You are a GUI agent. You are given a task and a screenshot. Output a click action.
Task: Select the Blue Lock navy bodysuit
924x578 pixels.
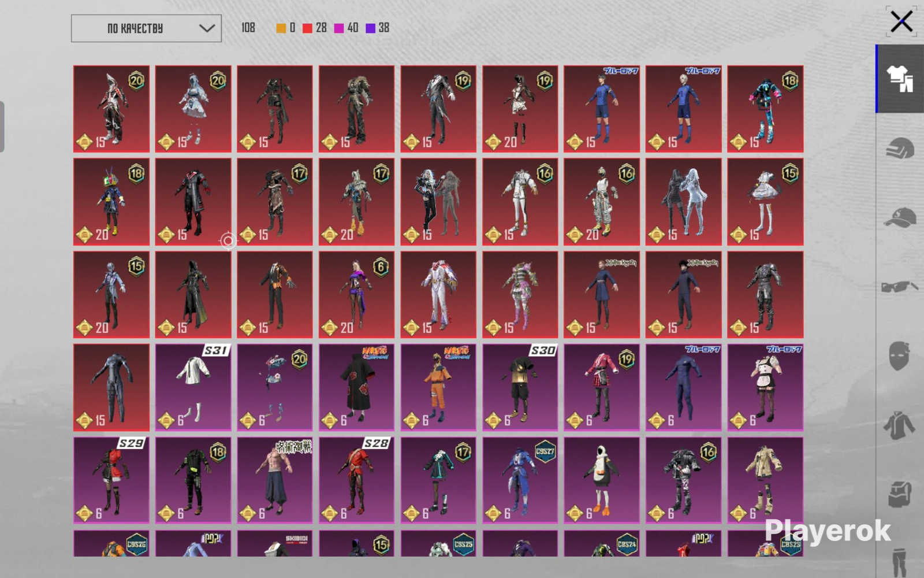click(x=684, y=387)
